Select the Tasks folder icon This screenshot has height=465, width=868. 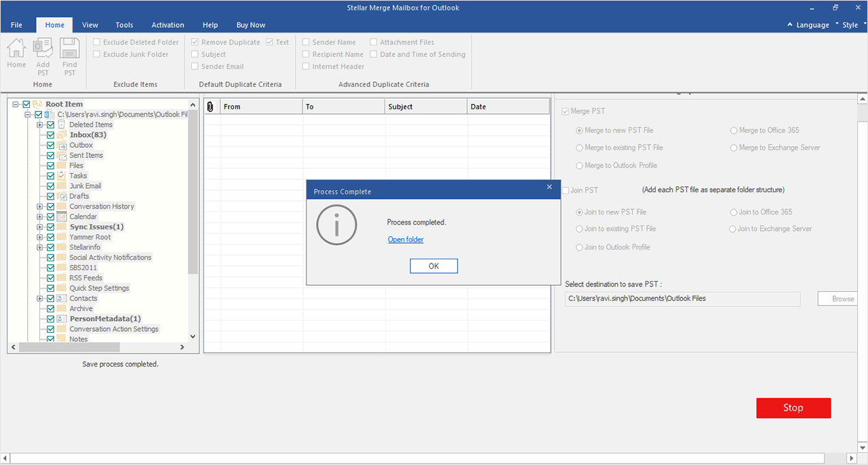click(x=62, y=176)
